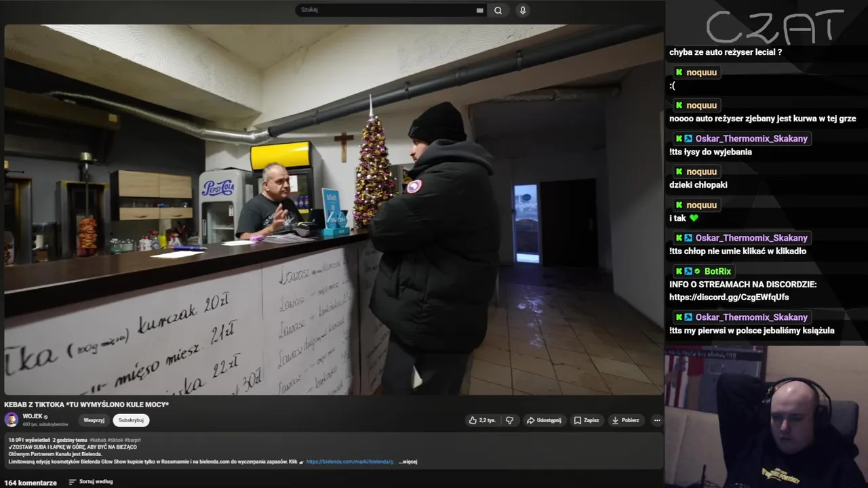Click the verified badge beside BotRix

(696, 271)
